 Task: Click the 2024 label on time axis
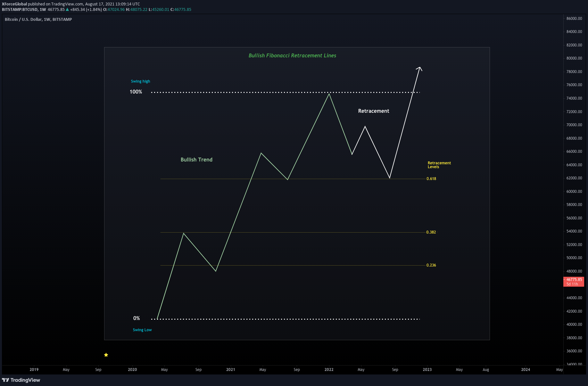[526, 370]
